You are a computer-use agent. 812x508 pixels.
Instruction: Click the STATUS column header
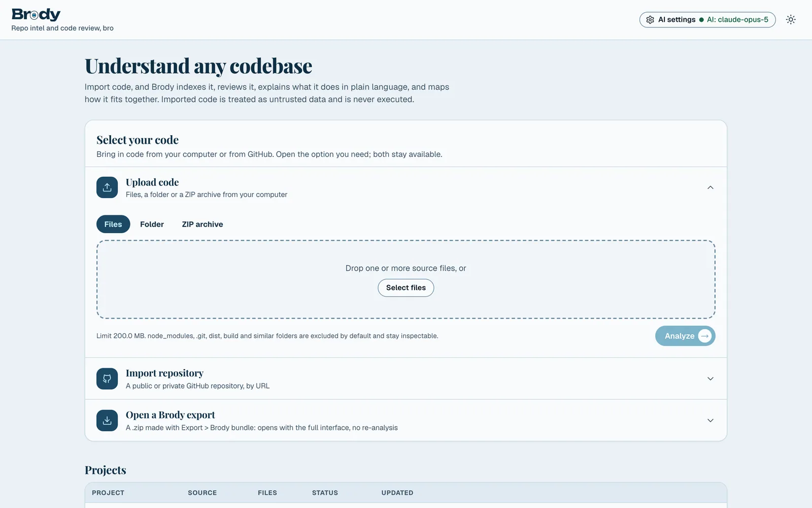pos(325,493)
